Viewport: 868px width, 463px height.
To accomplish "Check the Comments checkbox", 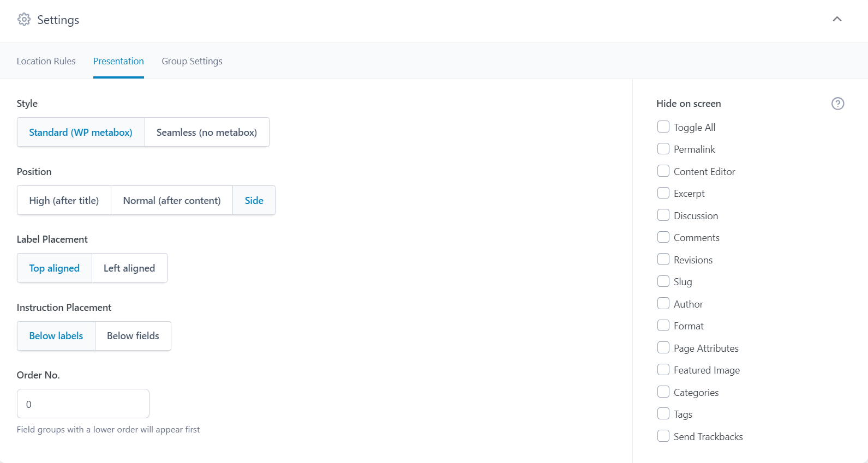I will point(663,237).
